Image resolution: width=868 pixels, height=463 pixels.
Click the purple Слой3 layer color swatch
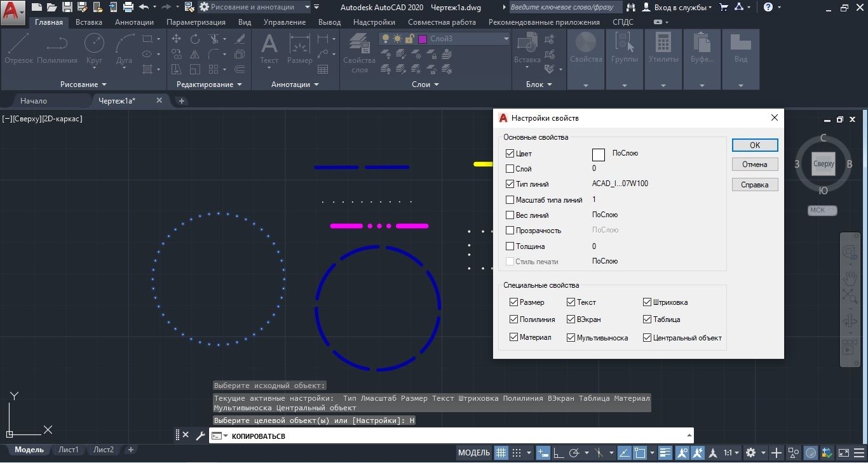pyautogui.click(x=423, y=39)
